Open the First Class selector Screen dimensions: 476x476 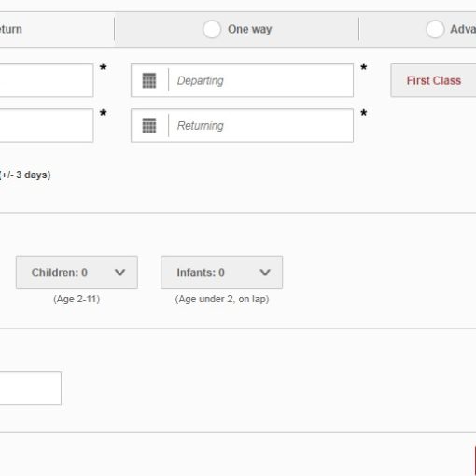click(x=433, y=80)
